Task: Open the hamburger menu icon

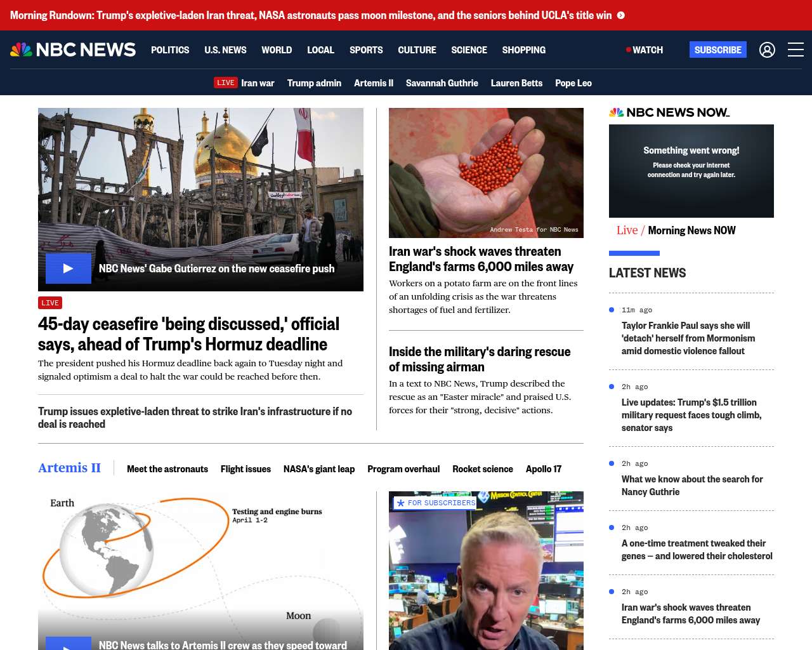Action: [x=796, y=50]
